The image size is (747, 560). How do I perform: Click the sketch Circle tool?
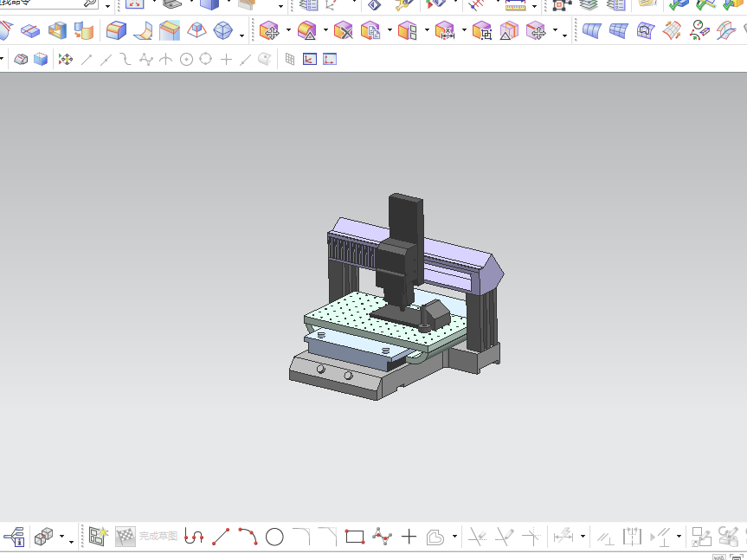click(x=274, y=537)
